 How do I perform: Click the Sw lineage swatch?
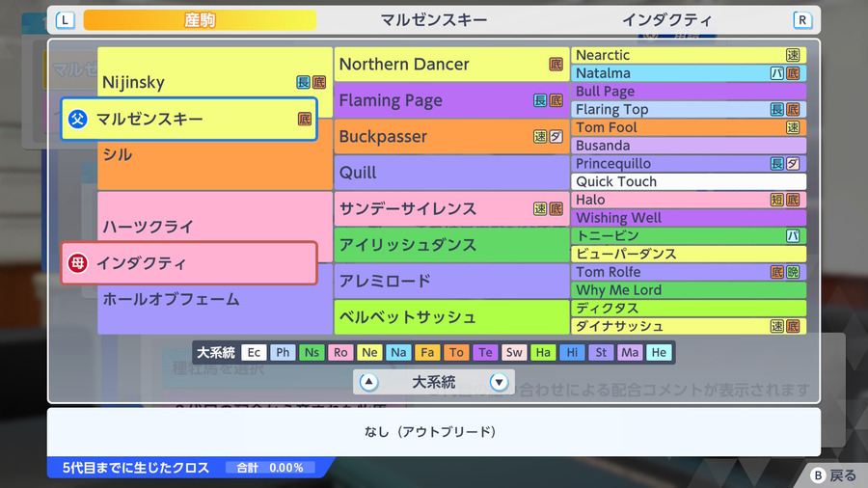514,352
